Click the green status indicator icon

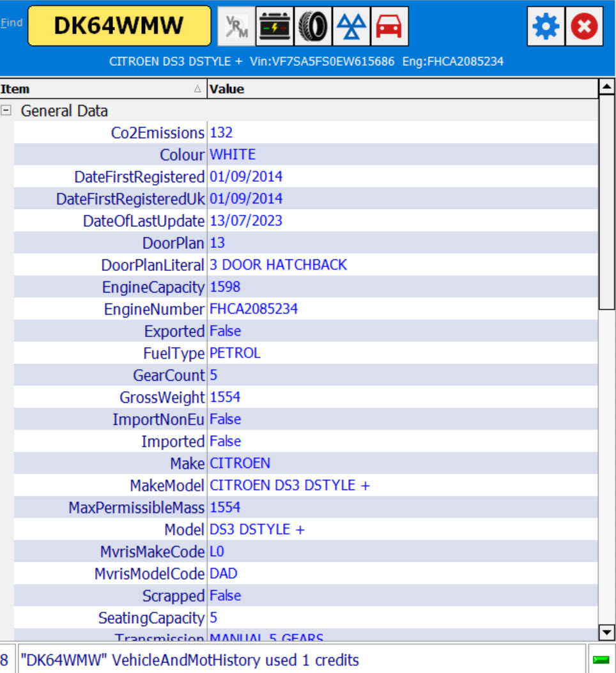click(x=601, y=660)
